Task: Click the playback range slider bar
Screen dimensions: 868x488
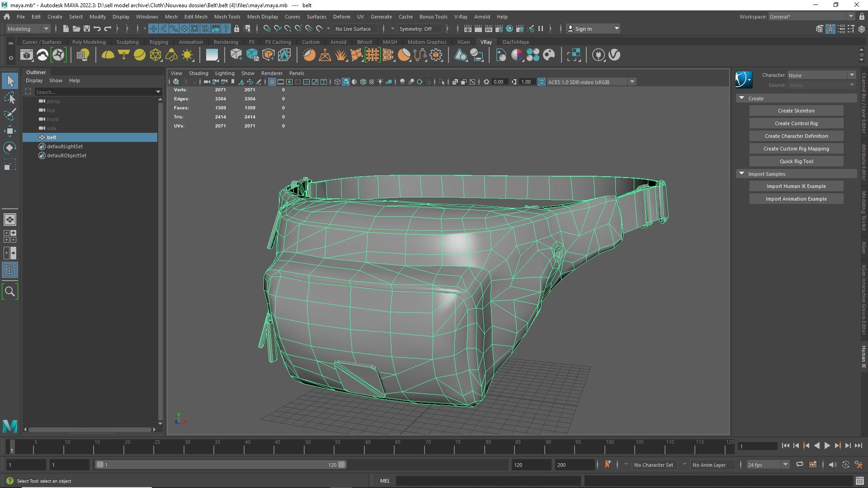Action: [x=220, y=465]
